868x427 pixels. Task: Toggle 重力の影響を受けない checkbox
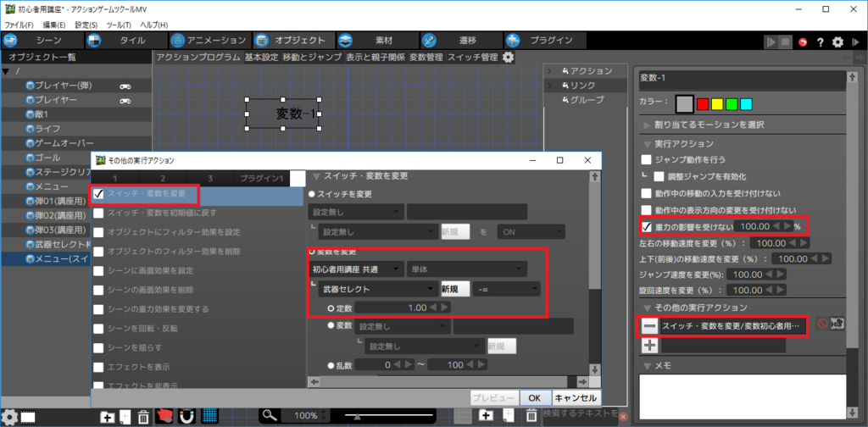click(x=646, y=226)
